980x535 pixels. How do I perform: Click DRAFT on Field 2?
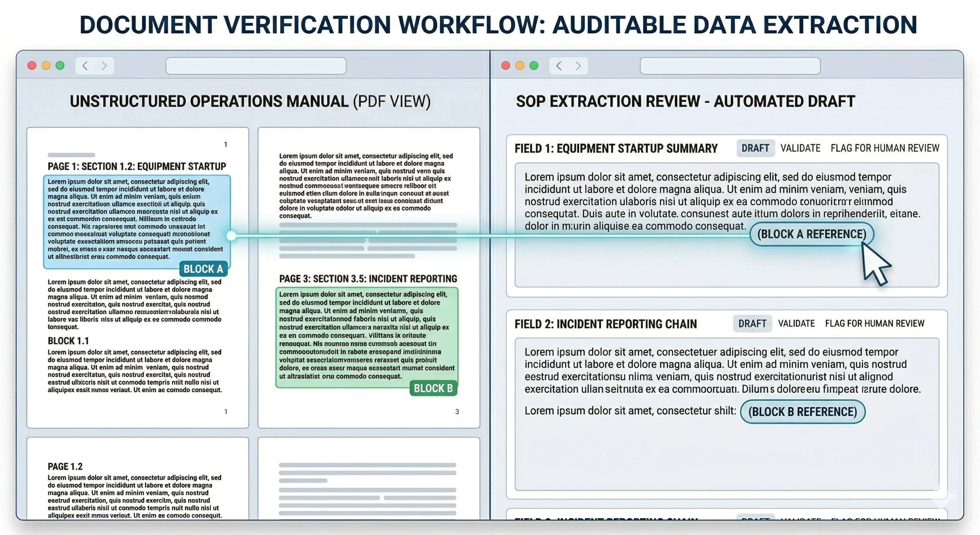coord(752,323)
